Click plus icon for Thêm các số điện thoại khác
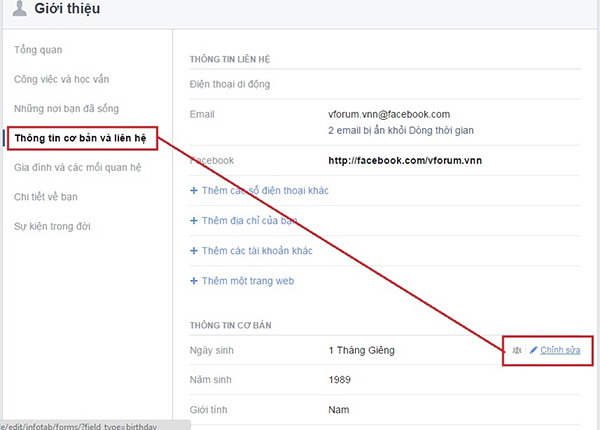 194,191
